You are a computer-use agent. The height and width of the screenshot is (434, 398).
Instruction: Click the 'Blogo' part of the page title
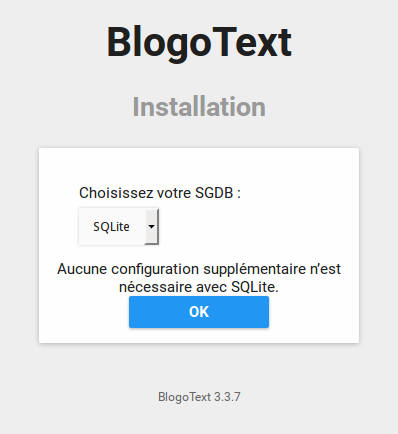[159, 44]
